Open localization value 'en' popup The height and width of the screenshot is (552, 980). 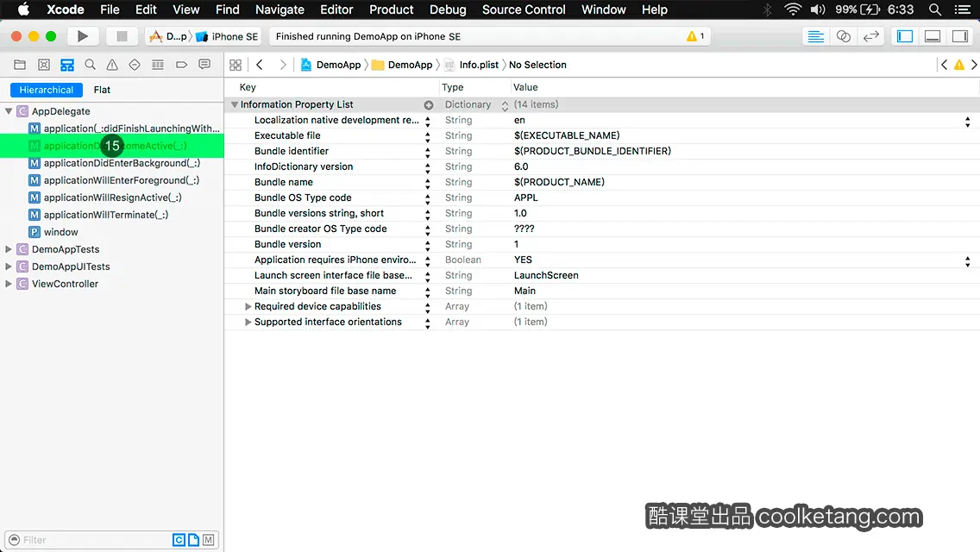[x=968, y=122]
